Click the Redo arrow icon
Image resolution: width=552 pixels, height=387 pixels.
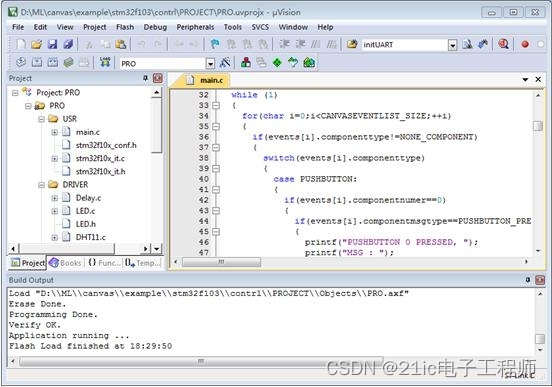(x=158, y=44)
